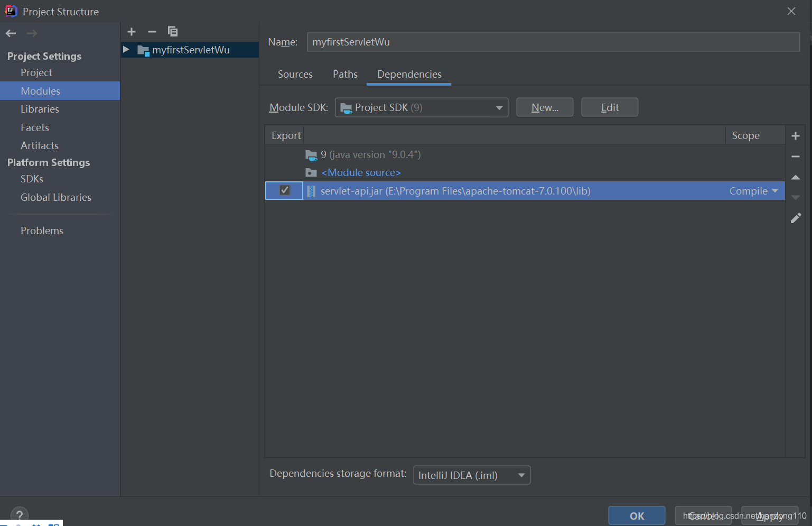Click the IntelliJ logo in title bar
The height and width of the screenshot is (526, 812).
click(x=11, y=11)
